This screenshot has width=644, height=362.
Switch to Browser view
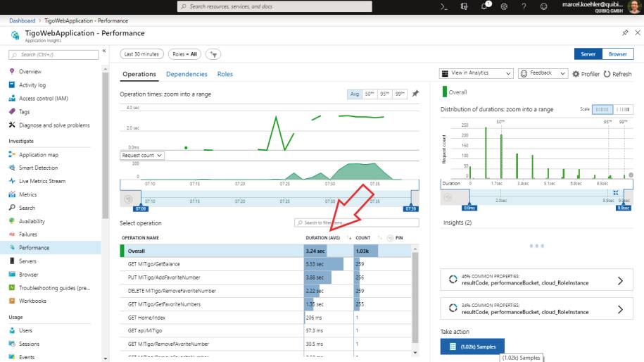pyautogui.click(x=618, y=54)
